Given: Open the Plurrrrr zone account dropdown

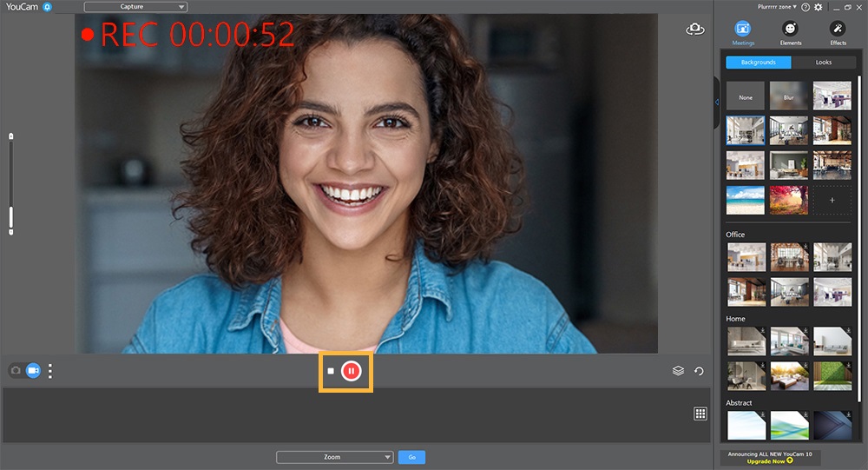Looking at the screenshot, I should (x=777, y=7).
